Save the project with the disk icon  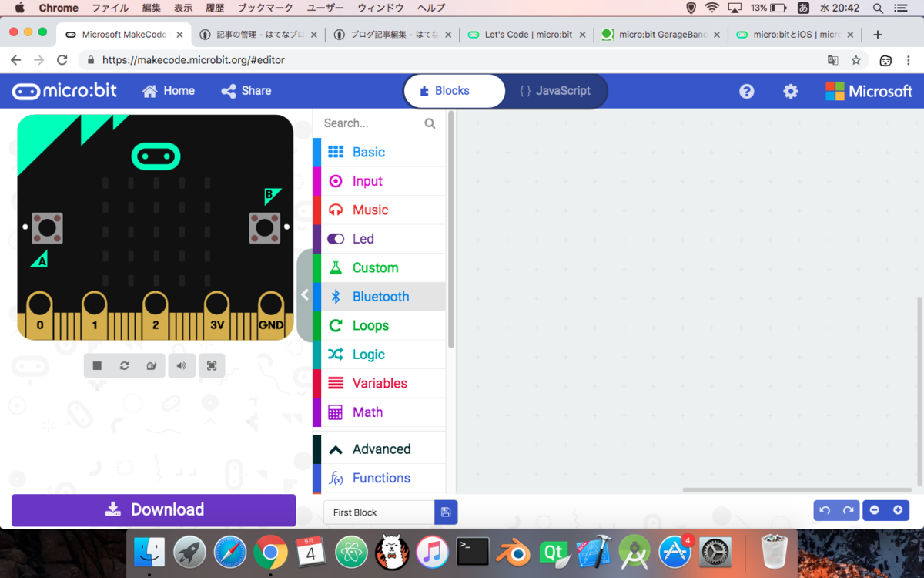(446, 512)
